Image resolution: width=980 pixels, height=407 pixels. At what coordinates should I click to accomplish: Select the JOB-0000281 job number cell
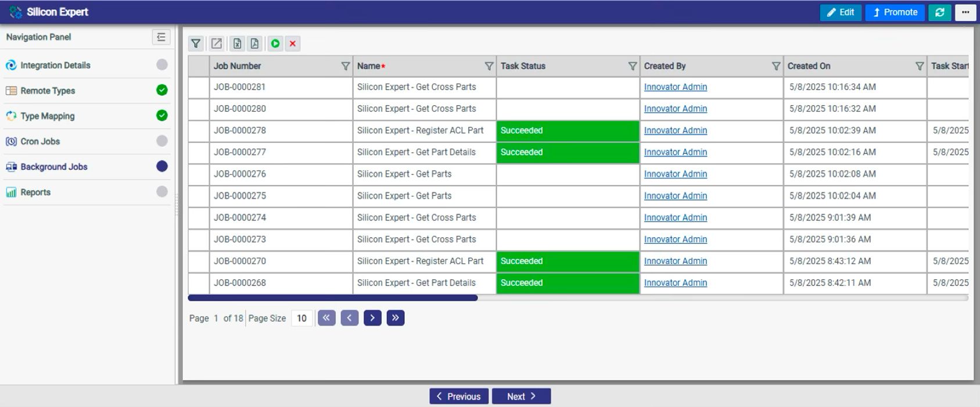click(x=281, y=87)
